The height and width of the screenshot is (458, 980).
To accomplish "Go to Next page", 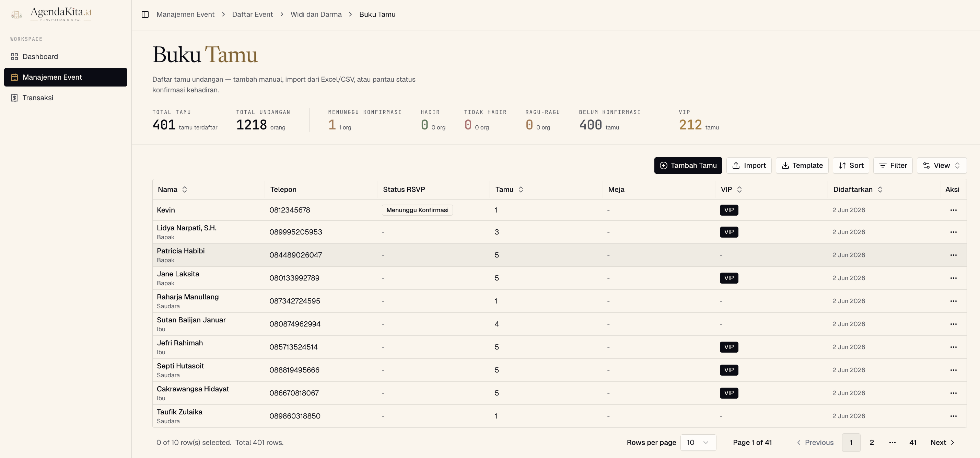I will point(942,443).
